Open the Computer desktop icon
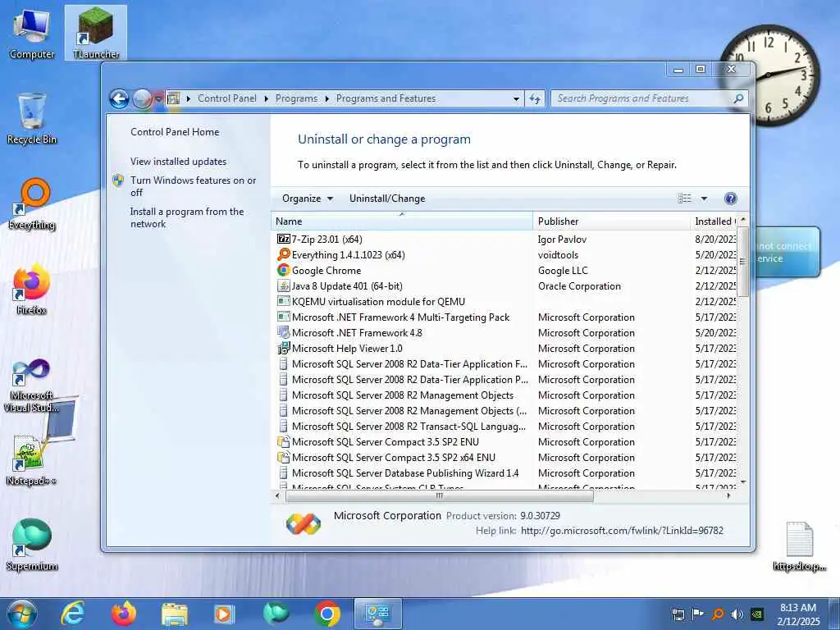The height and width of the screenshot is (630, 840). (x=32, y=34)
